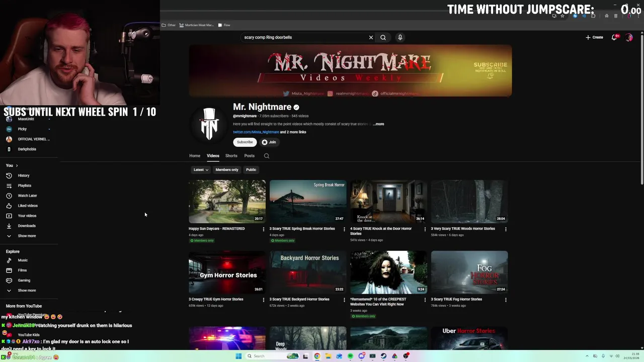Open the twitter.com/Mista_Nightmare link
The width and height of the screenshot is (644, 362).
click(256, 132)
